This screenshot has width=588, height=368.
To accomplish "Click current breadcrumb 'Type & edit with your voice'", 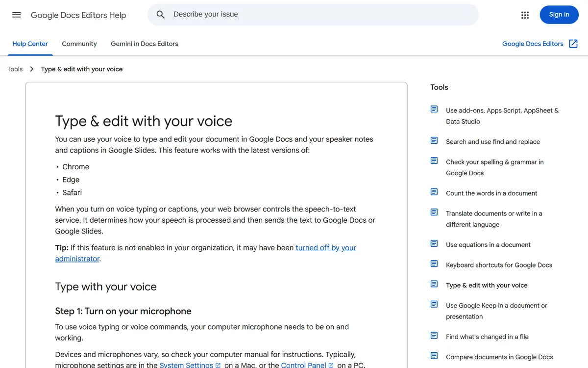I will pyautogui.click(x=82, y=69).
